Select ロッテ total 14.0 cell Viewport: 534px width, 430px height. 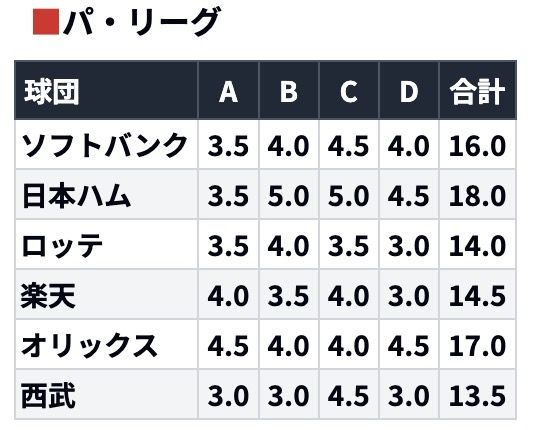477,245
